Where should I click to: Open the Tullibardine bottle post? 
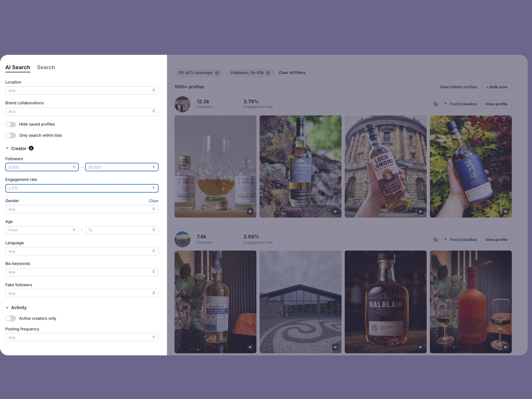tap(301, 167)
